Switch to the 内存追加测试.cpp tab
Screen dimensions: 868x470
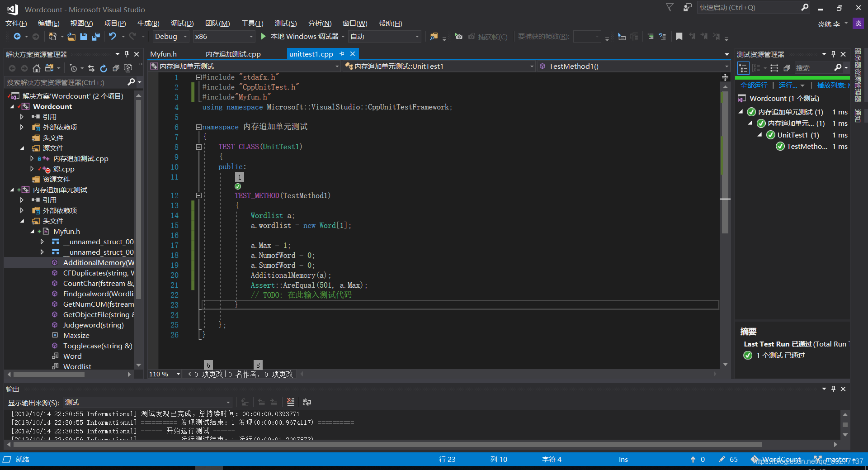[233, 54]
